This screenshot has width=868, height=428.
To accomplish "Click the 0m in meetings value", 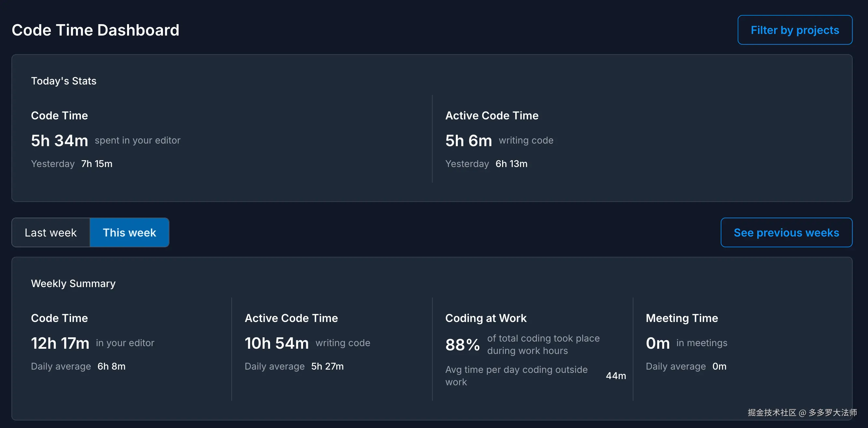I will (658, 343).
